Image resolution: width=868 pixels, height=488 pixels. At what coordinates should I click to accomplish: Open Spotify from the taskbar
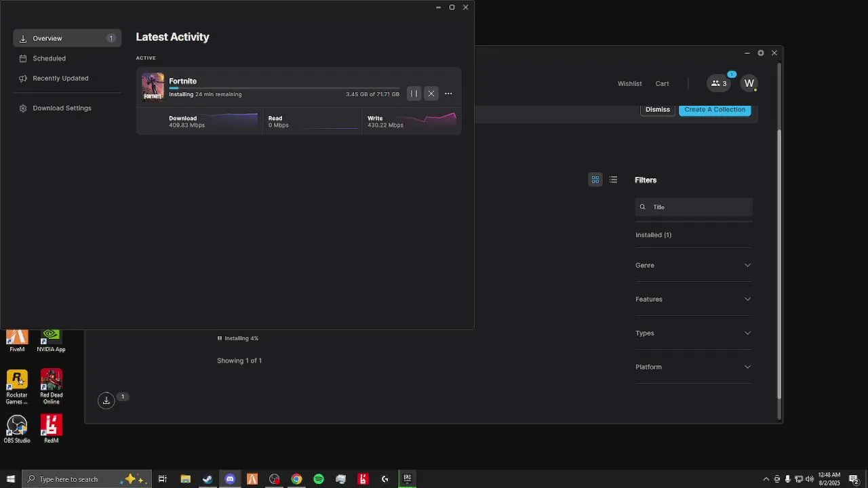(x=319, y=479)
